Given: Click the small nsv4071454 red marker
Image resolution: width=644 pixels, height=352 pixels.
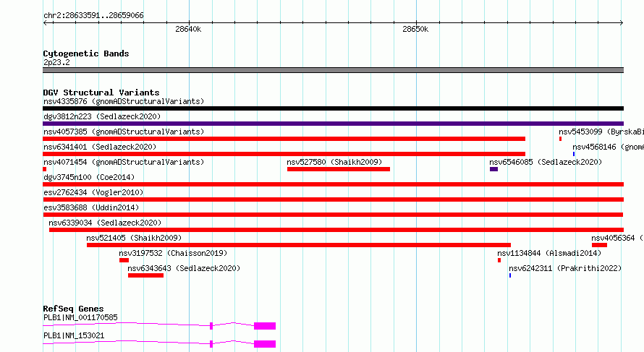Looking at the screenshot, I should tap(45, 169).
